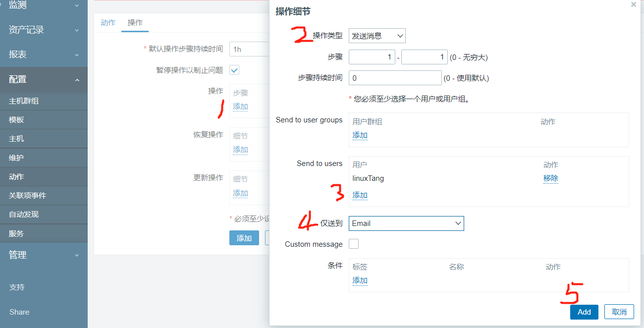Open the 操作类型 dropdown

[x=377, y=36]
